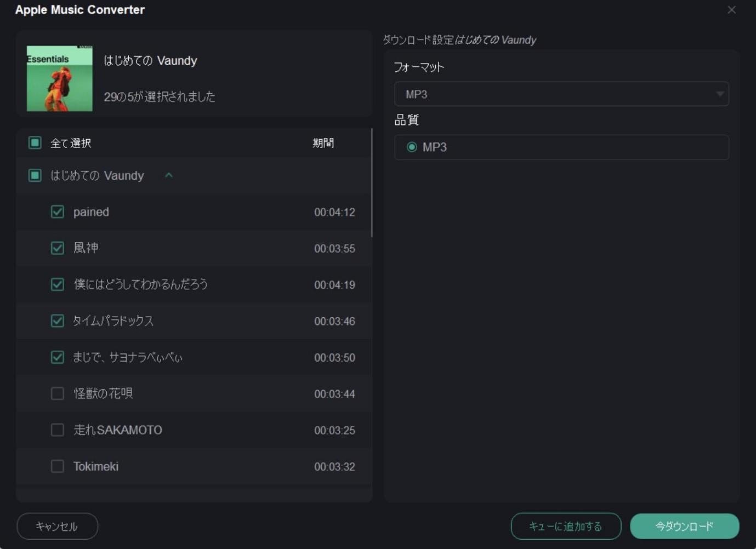Screen dimensions: 756x549
Task: Click the 00:03:44 duration value
Action: (334, 394)
